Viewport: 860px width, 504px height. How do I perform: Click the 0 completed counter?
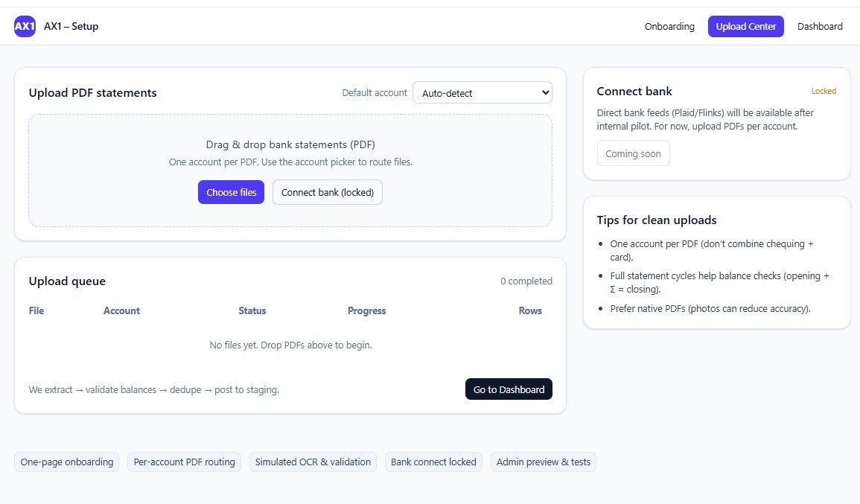click(526, 281)
